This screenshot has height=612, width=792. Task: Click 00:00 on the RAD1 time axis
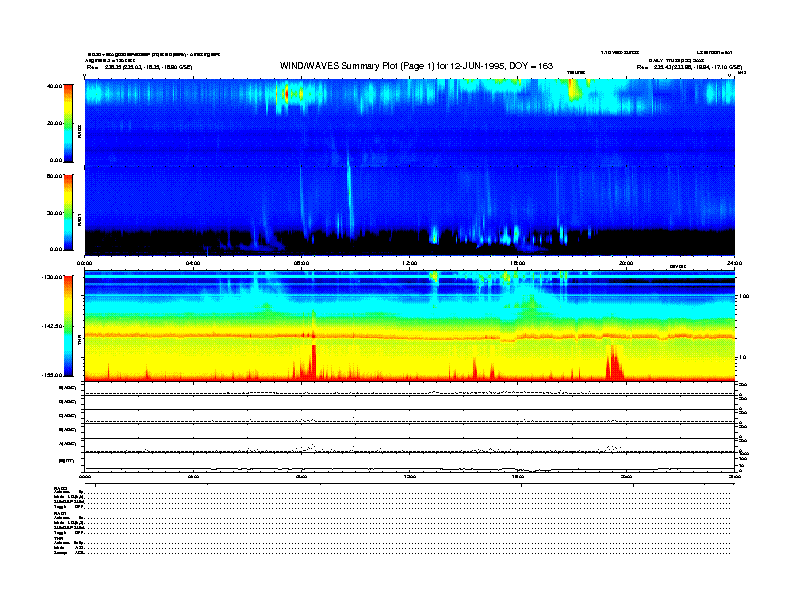(x=86, y=263)
